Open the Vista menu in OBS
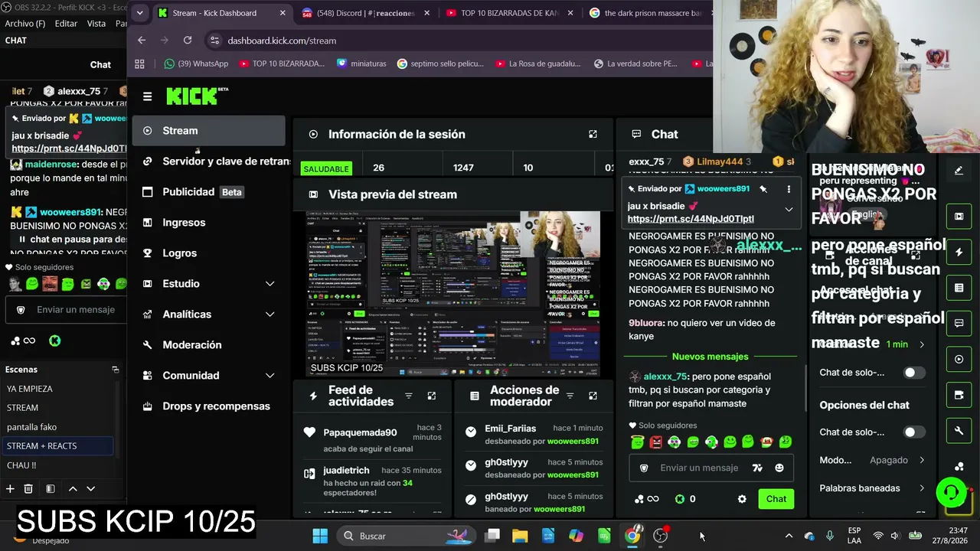This screenshot has height=551, width=980. click(96, 24)
